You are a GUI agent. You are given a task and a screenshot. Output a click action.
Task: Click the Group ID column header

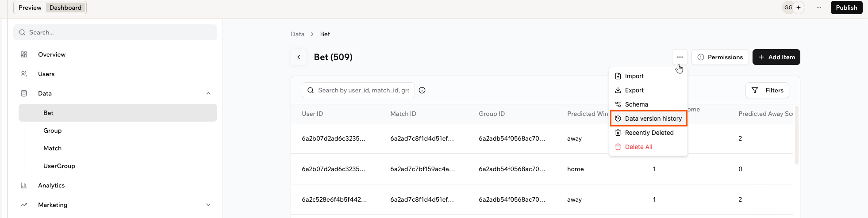click(492, 114)
